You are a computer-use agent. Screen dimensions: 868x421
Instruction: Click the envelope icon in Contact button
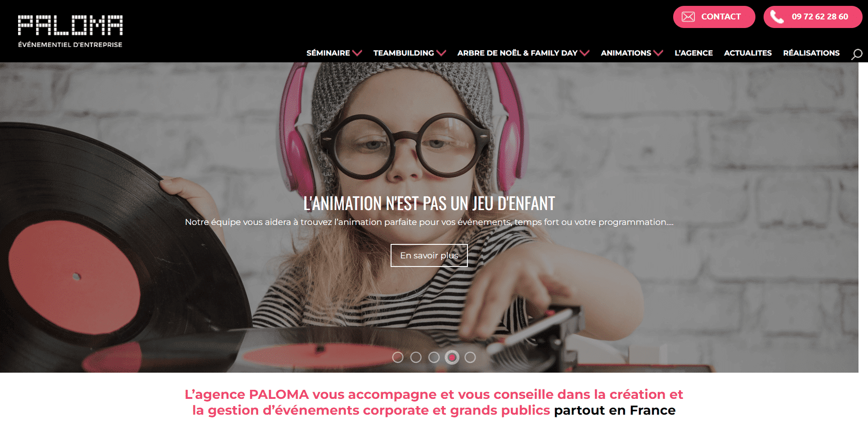tap(688, 17)
